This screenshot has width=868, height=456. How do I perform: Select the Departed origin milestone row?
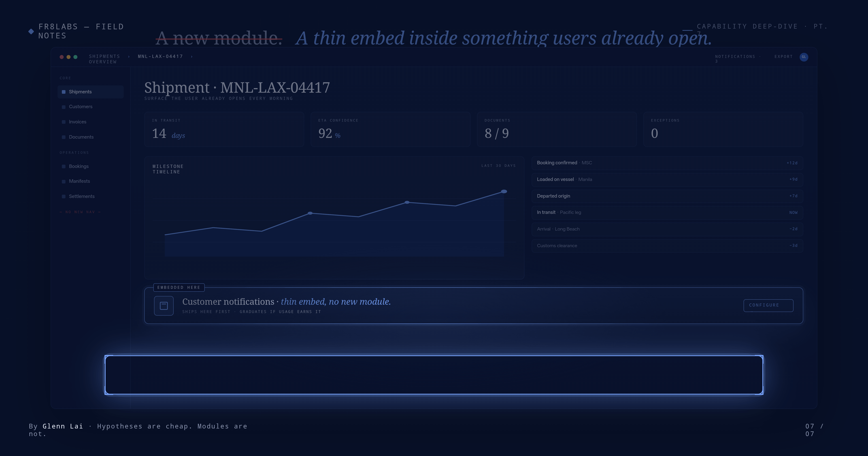click(667, 196)
